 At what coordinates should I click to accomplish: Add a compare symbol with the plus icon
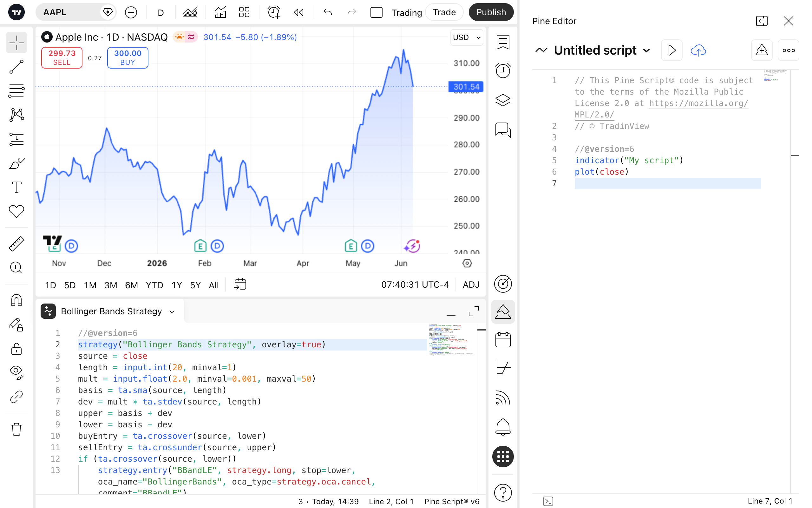pyautogui.click(x=131, y=12)
